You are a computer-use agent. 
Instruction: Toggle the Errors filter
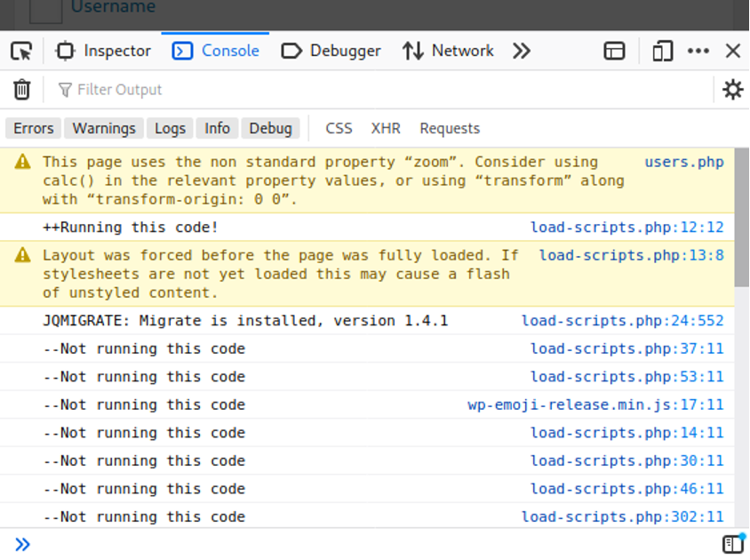coord(34,128)
